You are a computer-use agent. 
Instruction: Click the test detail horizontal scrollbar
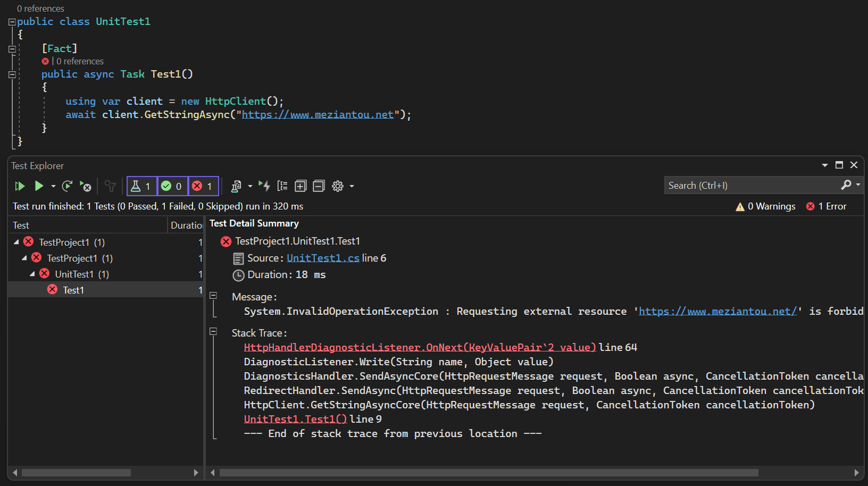[x=488, y=473]
